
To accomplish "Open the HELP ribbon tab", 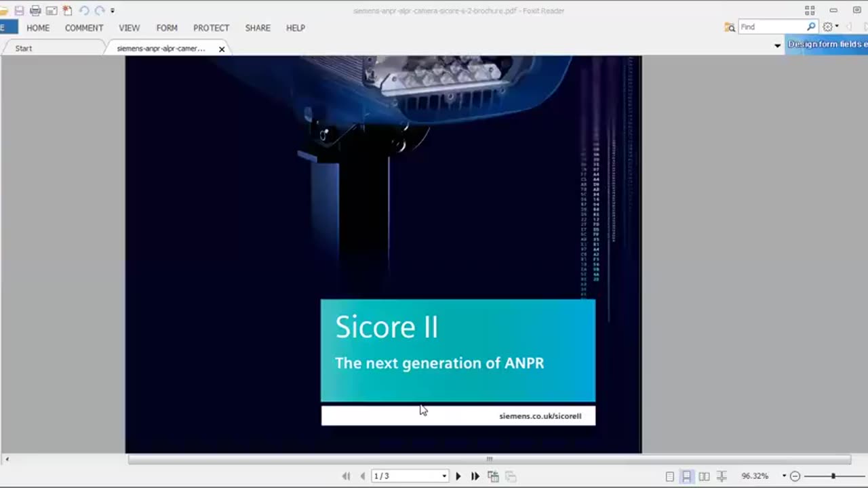I will tap(296, 28).
